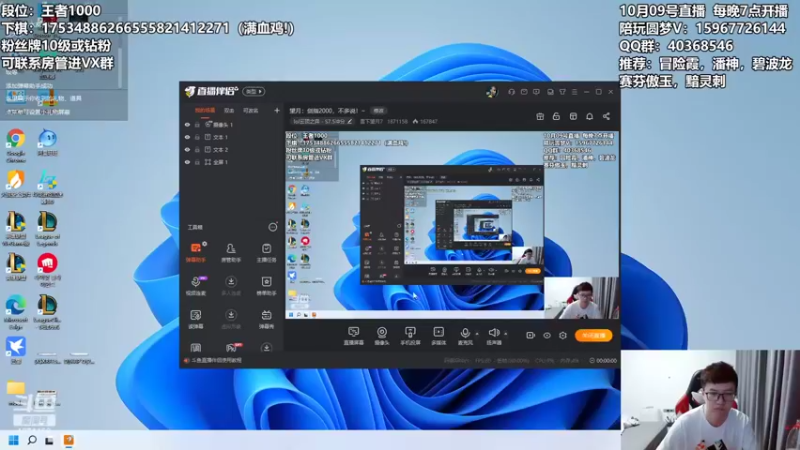Click the shop icon above preview
The height and width of the screenshot is (450, 800).
click(573, 116)
